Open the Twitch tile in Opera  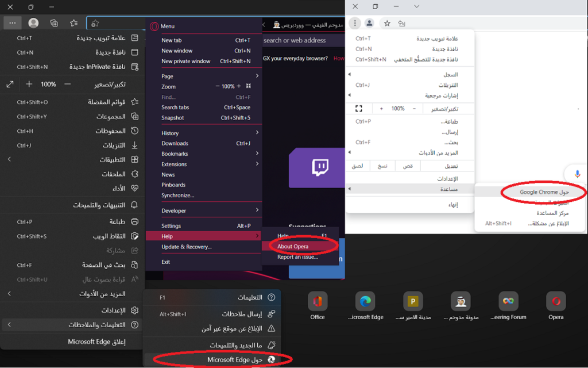coord(317,167)
